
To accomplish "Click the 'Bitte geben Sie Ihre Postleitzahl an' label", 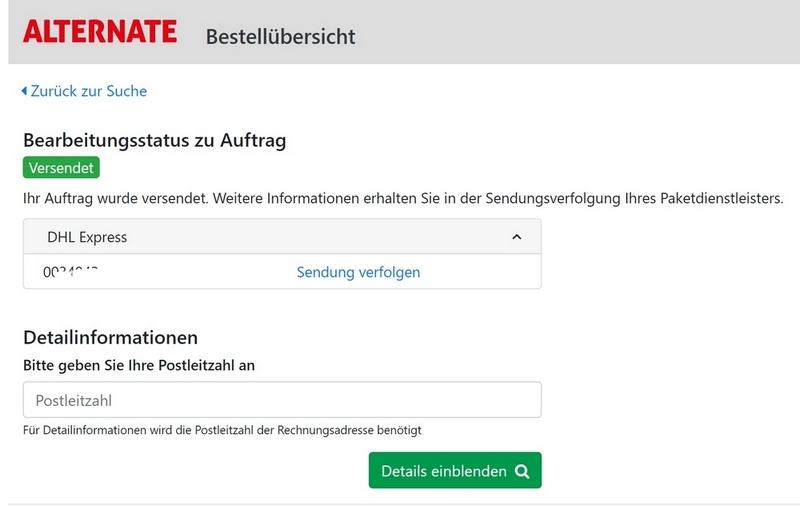I will 139,365.
